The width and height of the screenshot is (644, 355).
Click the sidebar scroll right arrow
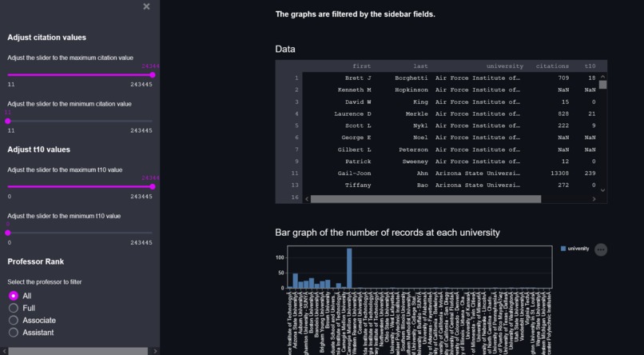pyautogui.click(x=155, y=351)
